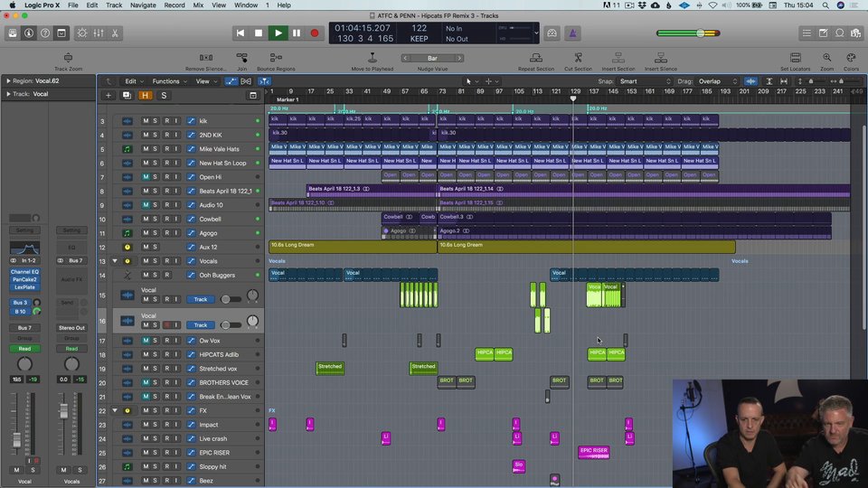Viewport: 868px width, 488px height.
Task: Open the Note Pad icon
Action: pyautogui.click(x=824, y=33)
